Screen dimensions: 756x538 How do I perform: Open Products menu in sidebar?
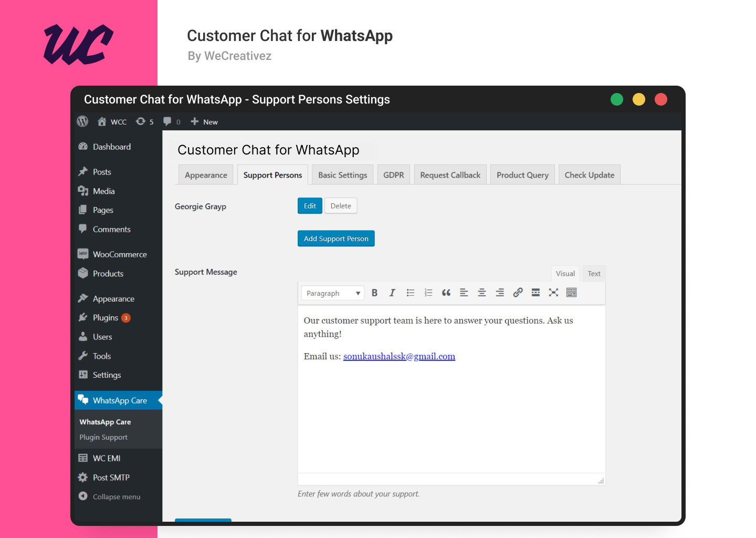click(118, 274)
